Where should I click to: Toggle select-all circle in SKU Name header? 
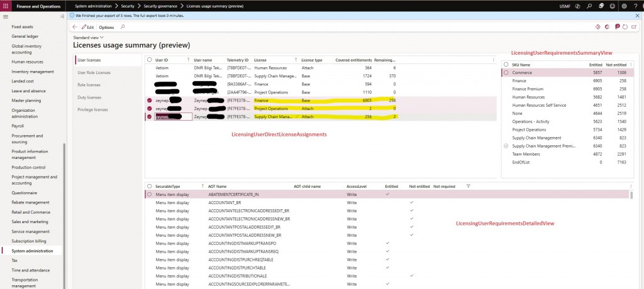pyautogui.click(x=506, y=65)
